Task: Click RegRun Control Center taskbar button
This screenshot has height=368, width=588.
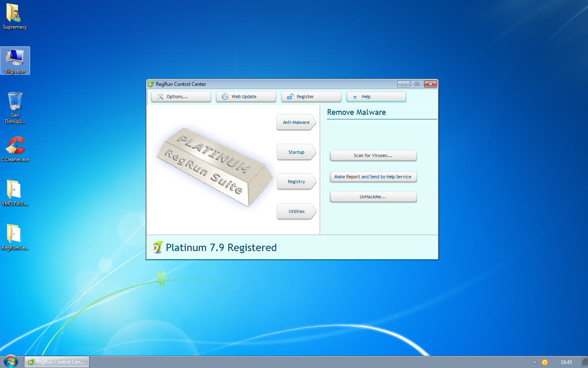Action: (57, 362)
